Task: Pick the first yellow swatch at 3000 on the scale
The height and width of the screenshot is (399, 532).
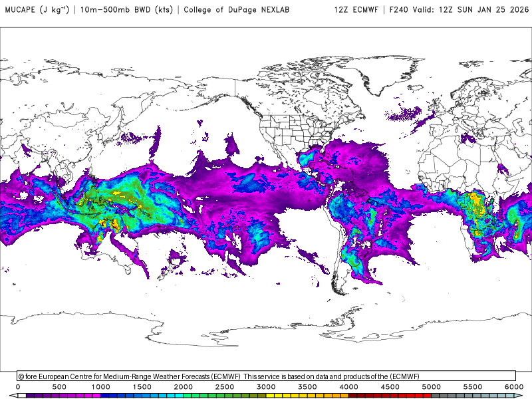Action: (270, 396)
